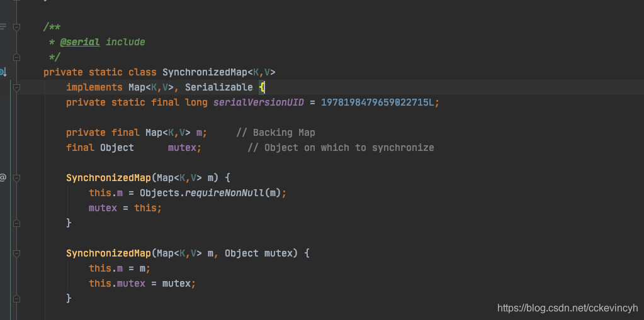Collapse the Javadoc comment at the /** line
The image size is (644, 320).
16,28
